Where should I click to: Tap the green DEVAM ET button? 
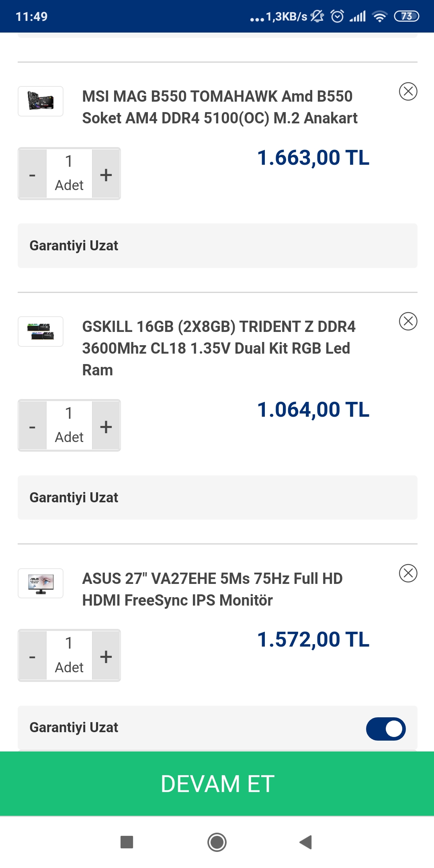217,784
